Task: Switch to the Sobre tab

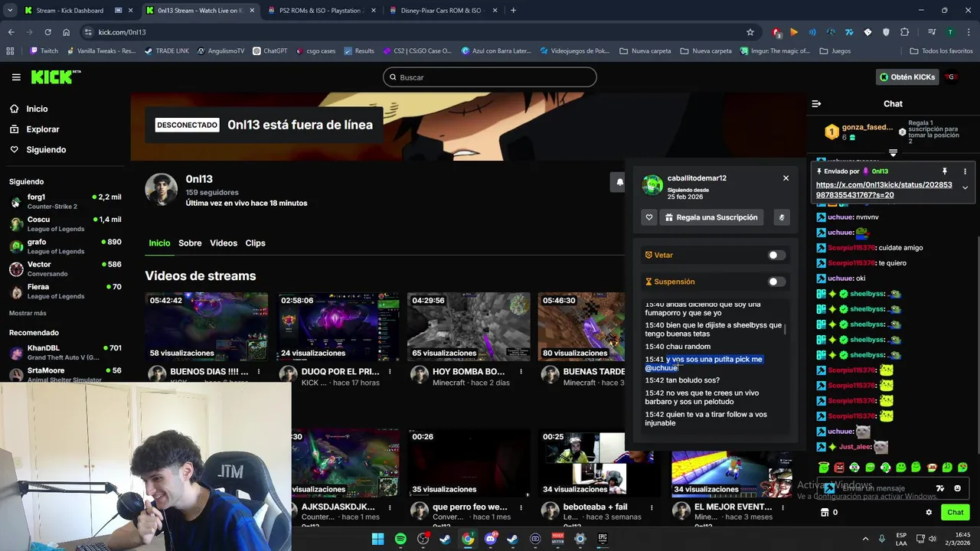Action: tap(190, 243)
